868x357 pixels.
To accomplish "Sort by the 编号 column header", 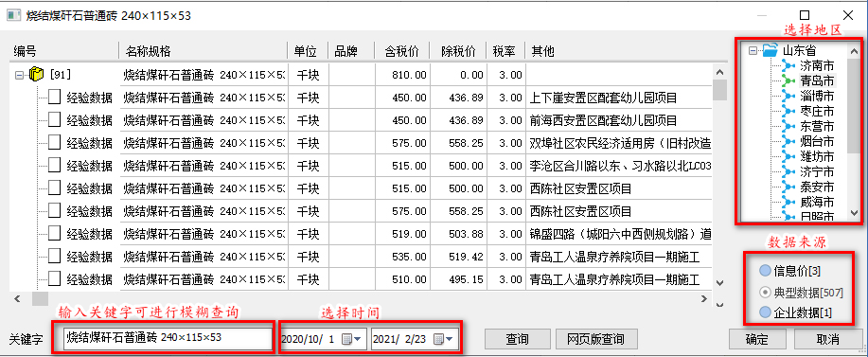I will [x=63, y=51].
